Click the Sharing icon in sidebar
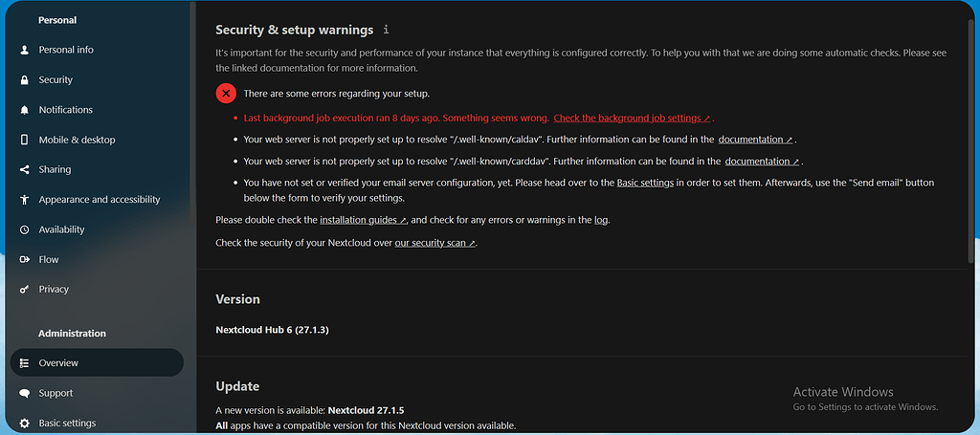This screenshot has width=980, height=435. point(24,170)
